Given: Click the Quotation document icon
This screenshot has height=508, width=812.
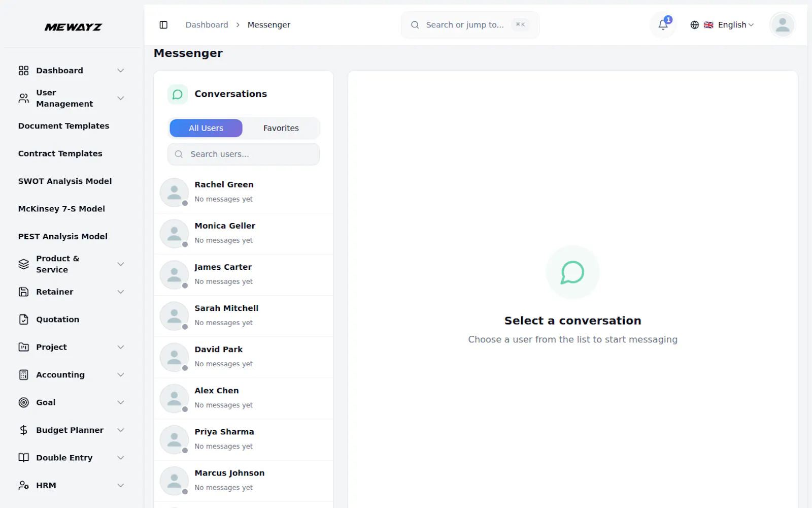Looking at the screenshot, I should (x=23, y=320).
